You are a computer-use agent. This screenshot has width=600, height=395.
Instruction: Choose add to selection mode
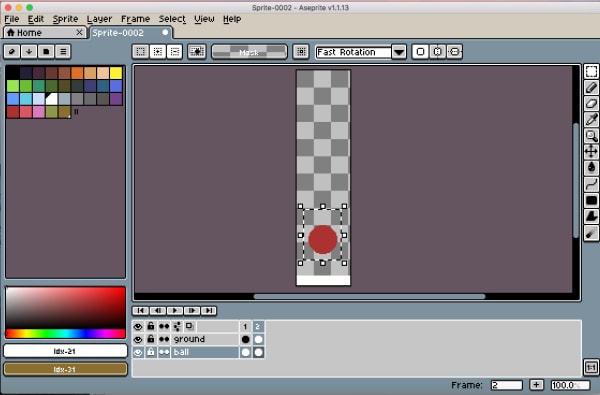[158, 51]
